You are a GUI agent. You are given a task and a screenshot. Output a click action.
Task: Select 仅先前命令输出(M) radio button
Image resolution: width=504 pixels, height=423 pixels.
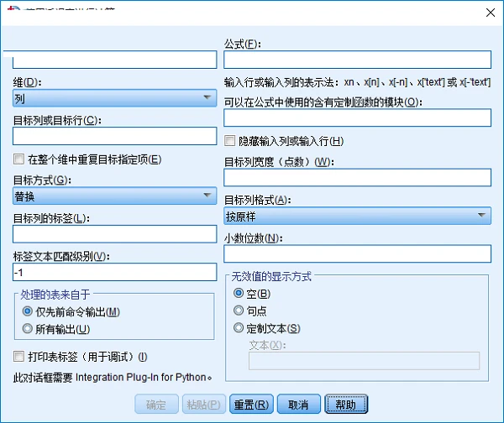coord(28,311)
